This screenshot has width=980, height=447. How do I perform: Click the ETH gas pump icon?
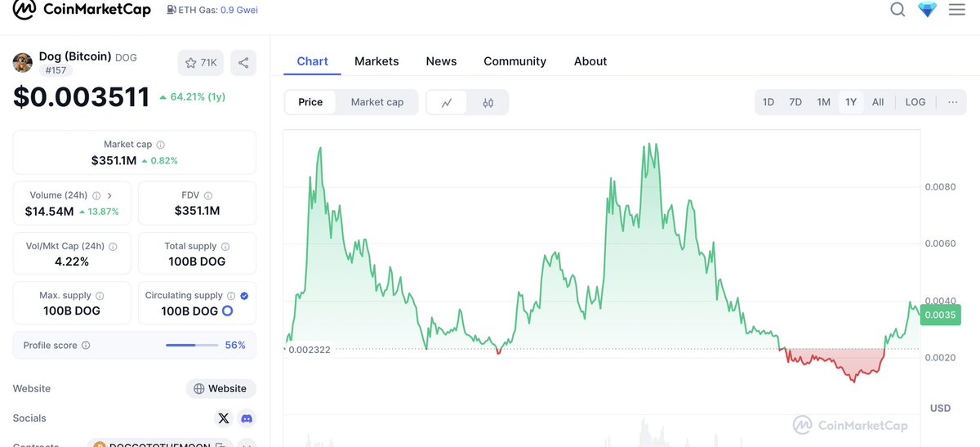point(171,10)
